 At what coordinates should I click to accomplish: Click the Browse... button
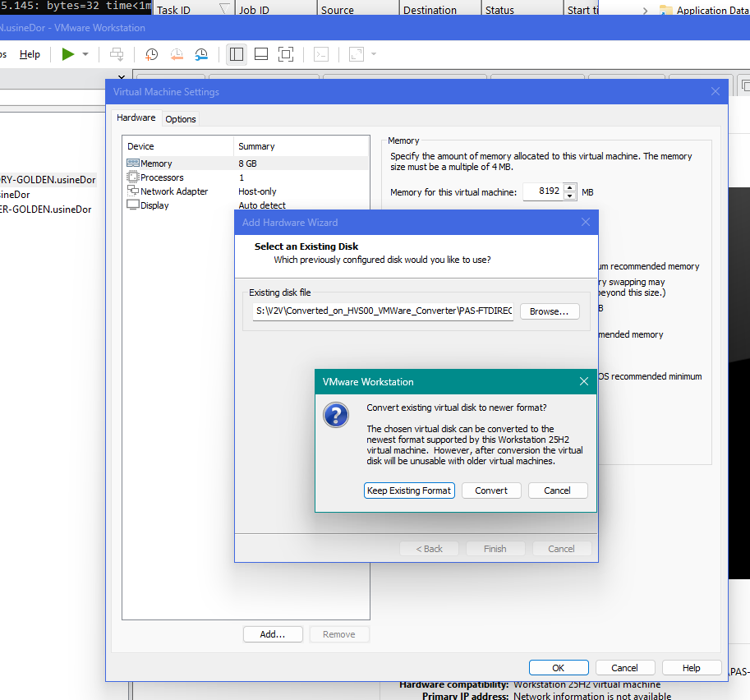[550, 311]
